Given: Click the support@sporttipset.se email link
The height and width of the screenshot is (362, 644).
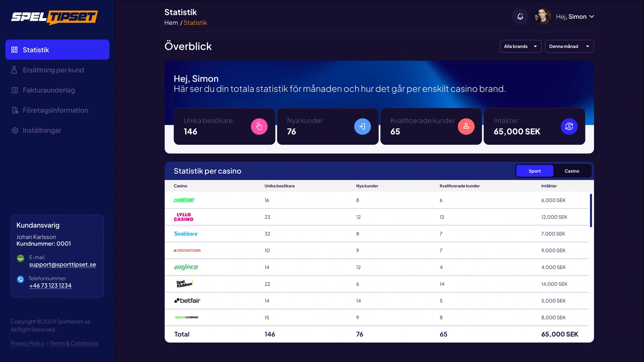Looking at the screenshot, I should point(62,264).
